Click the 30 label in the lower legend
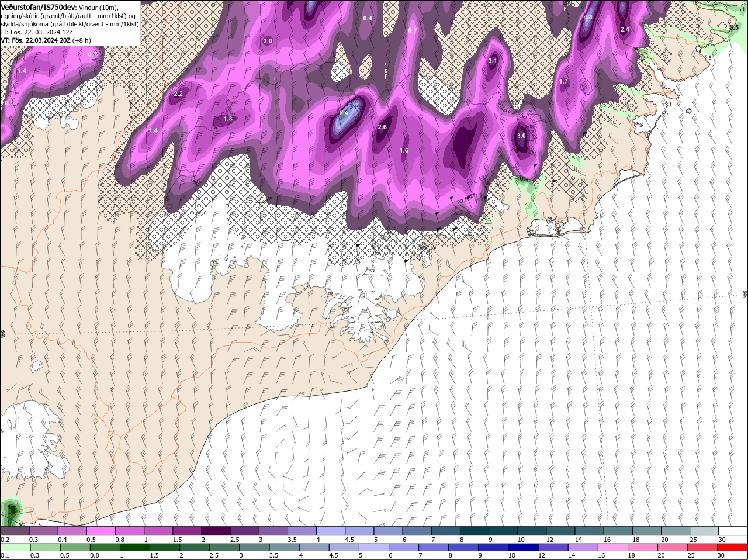 click(x=721, y=555)
